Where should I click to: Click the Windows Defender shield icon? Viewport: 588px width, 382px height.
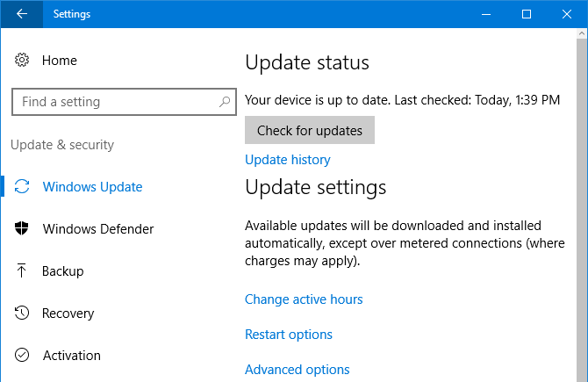[x=22, y=228]
